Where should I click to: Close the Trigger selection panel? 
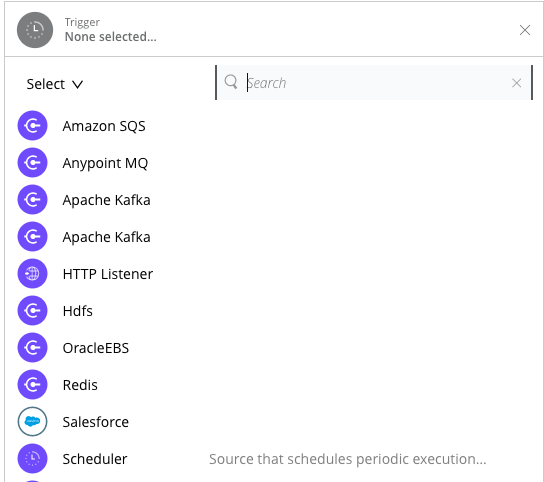point(525,30)
